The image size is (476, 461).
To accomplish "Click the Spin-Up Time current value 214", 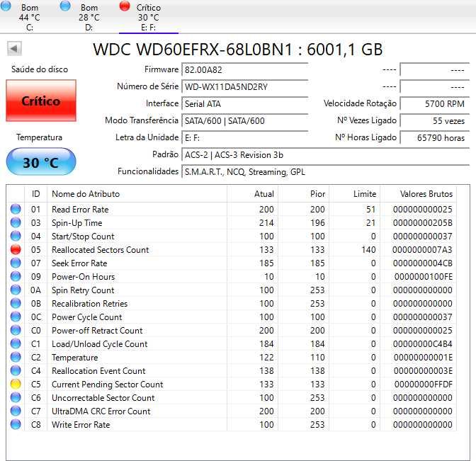I will [266, 223].
